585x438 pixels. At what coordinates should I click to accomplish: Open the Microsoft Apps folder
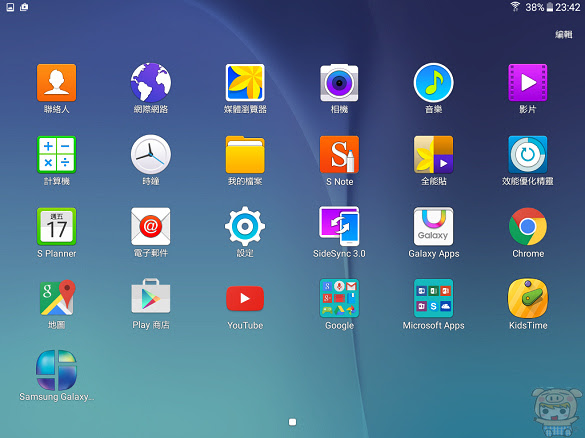pyautogui.click(x=434, y=298)
